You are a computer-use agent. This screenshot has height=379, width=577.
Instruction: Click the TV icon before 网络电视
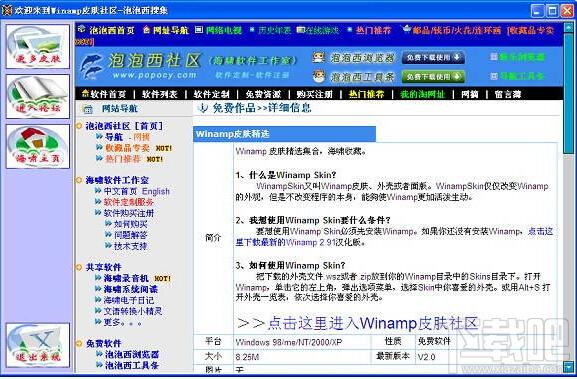(199, 29)
